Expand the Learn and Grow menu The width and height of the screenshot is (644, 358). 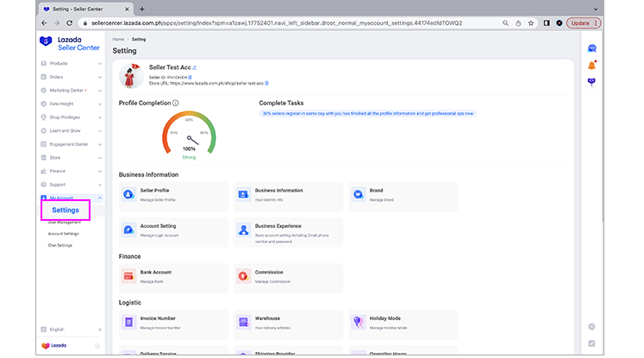(x=71, y=131)
